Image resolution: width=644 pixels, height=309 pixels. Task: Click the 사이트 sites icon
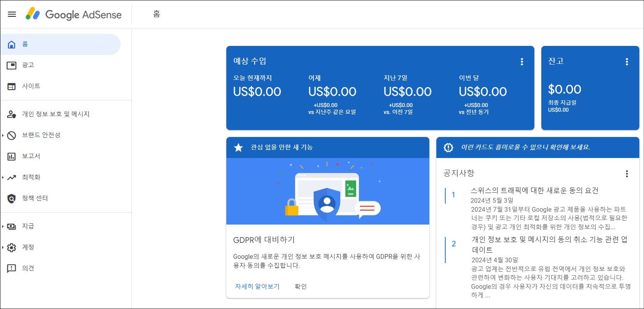click(12, 86)
